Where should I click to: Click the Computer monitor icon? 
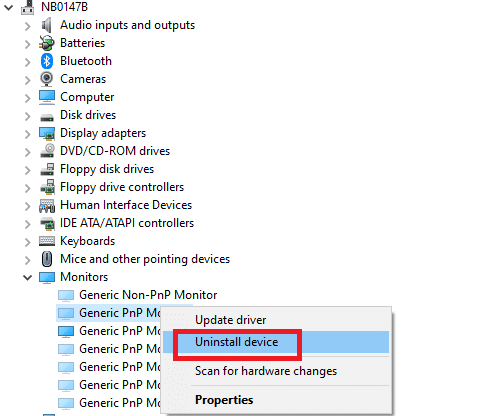pos(47,97)
